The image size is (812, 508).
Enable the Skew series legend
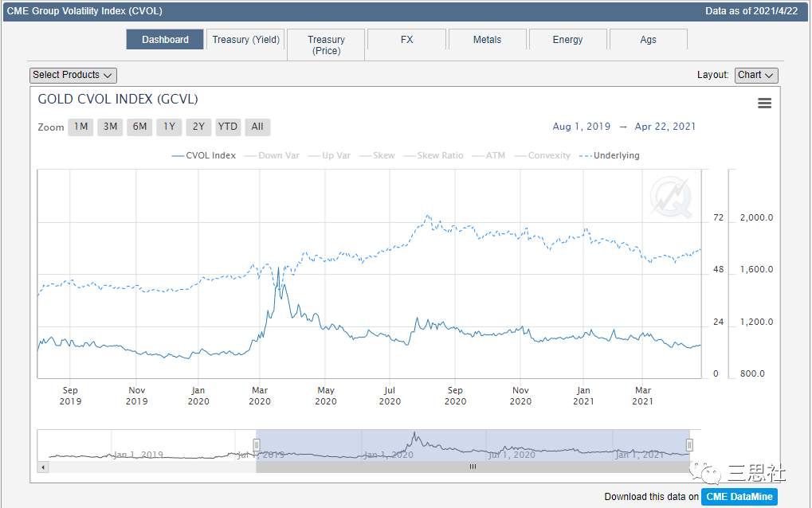(377, 155)
